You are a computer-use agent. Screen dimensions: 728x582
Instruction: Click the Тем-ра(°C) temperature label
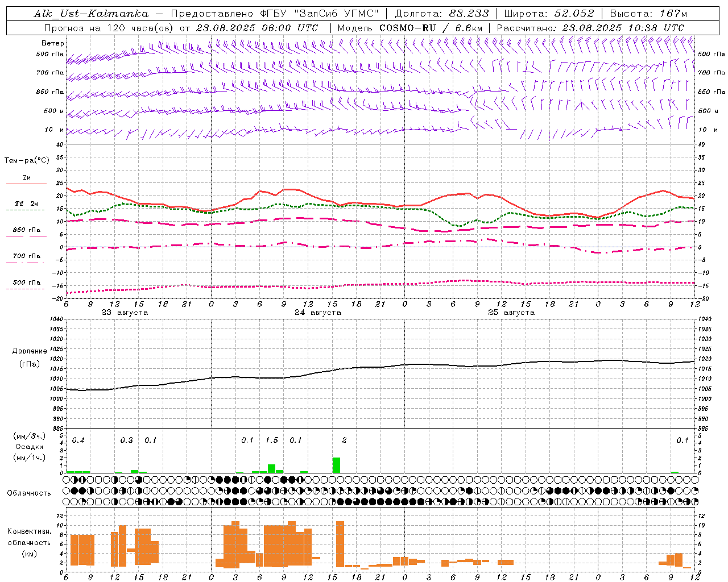pyautogui.click(x=27, y=161)
